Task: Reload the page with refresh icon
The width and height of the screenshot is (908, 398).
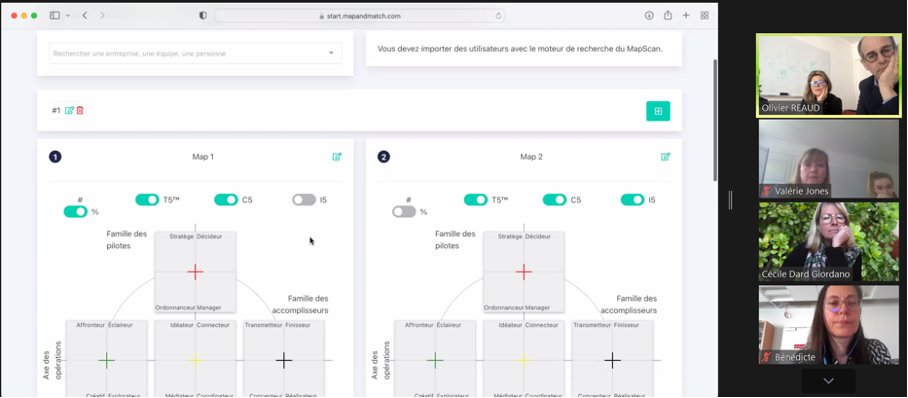Action: [498, 16]
